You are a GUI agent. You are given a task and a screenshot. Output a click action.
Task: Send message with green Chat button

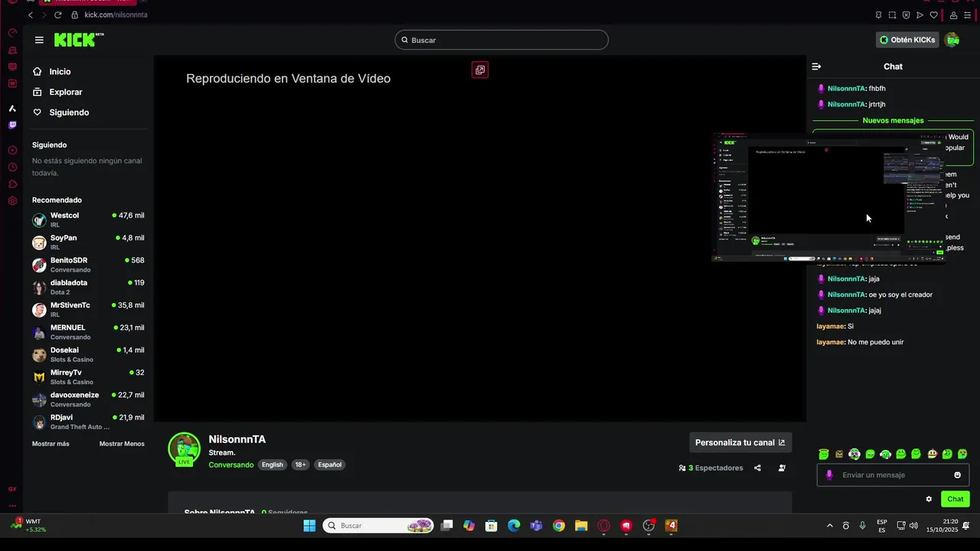tap(955, 499)
